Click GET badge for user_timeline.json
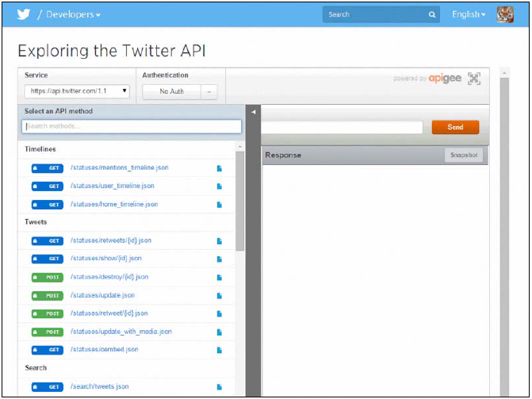This screenshot has width=532, height=399. coord(47,186)
